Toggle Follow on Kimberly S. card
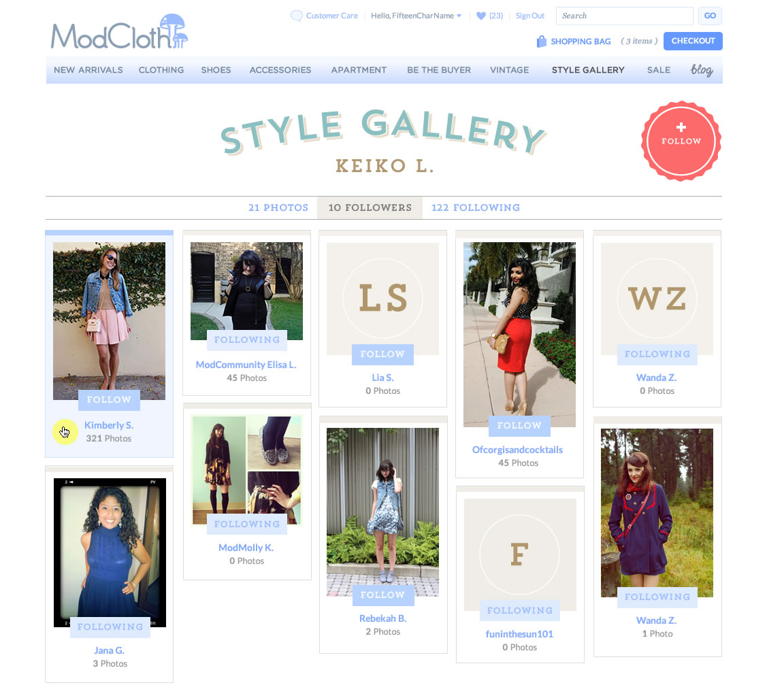Image resolution: width=767 pixels, height=700 pixels. (x=109, y=400)
